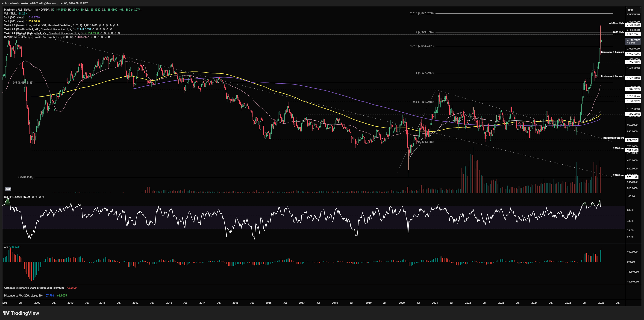644x320 pixels.
Task: Select SMA (360, close) indicator legend
Action: [14, 17]
